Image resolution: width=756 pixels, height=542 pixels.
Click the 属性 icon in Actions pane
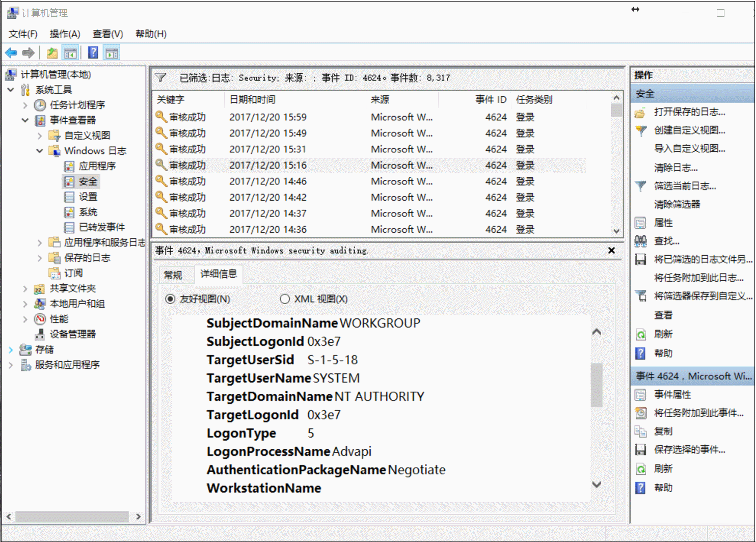tap(640, 223)
